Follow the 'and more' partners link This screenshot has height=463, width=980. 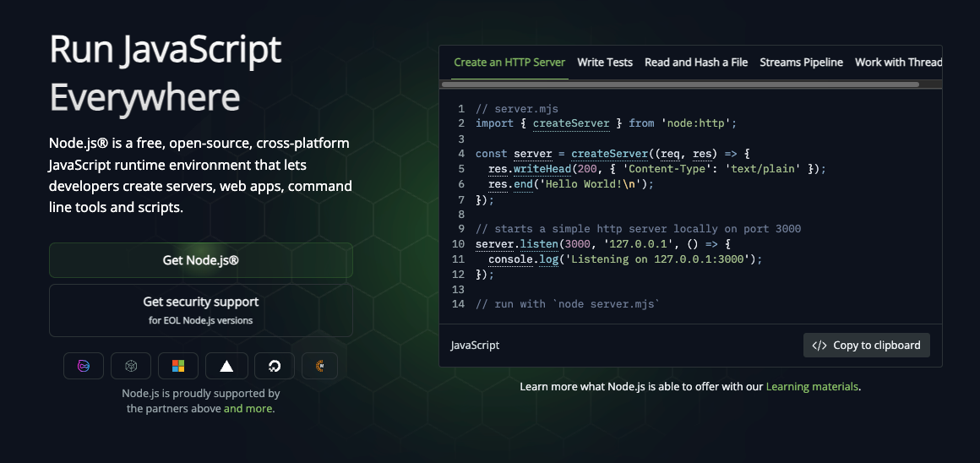[248, 409]
